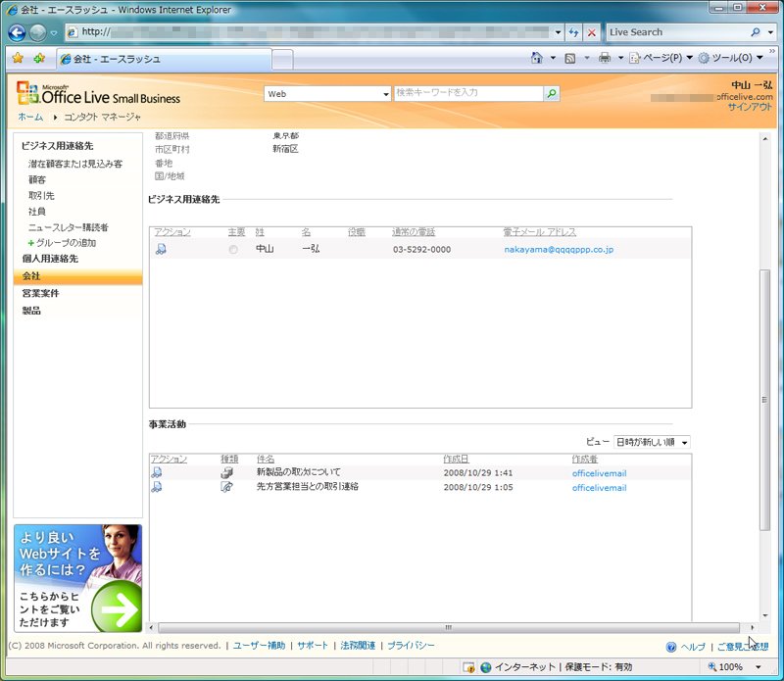Click the RSS feeds icon
This screenshot has width=784, height=681.
(x=570, y=59)
